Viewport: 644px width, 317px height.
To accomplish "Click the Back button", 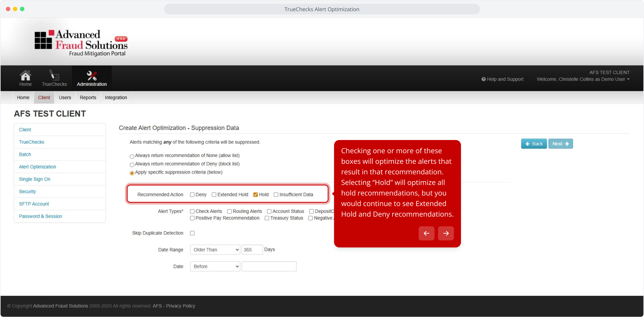I will [x=534, y=144].
